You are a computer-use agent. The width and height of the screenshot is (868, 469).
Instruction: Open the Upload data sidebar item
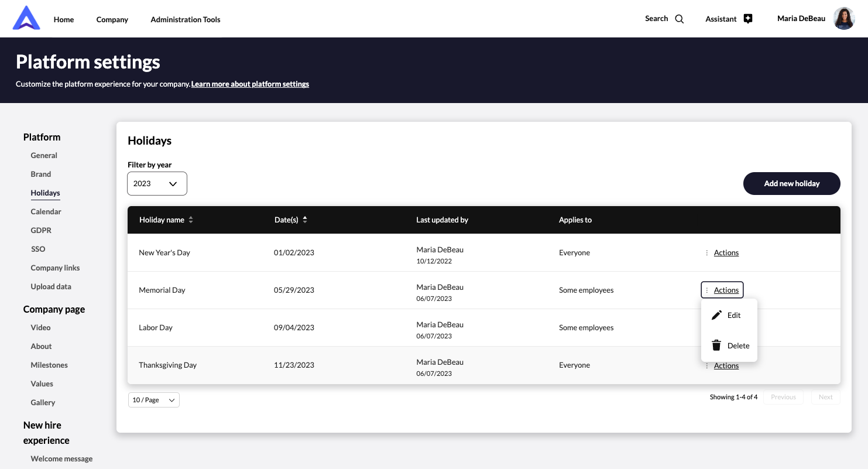click(51, 286)
